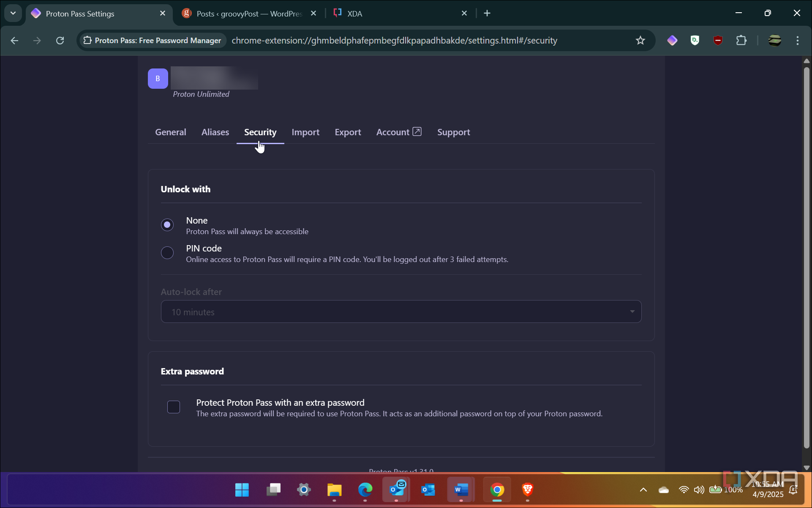The image size is (812, 508).
Task: Switch to the General tab
Action: click(x=171, y=132)
